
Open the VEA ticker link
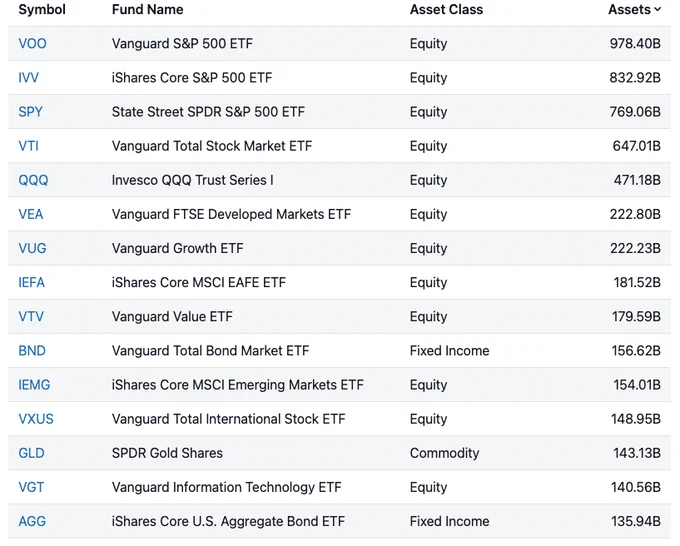pos(31,214)
